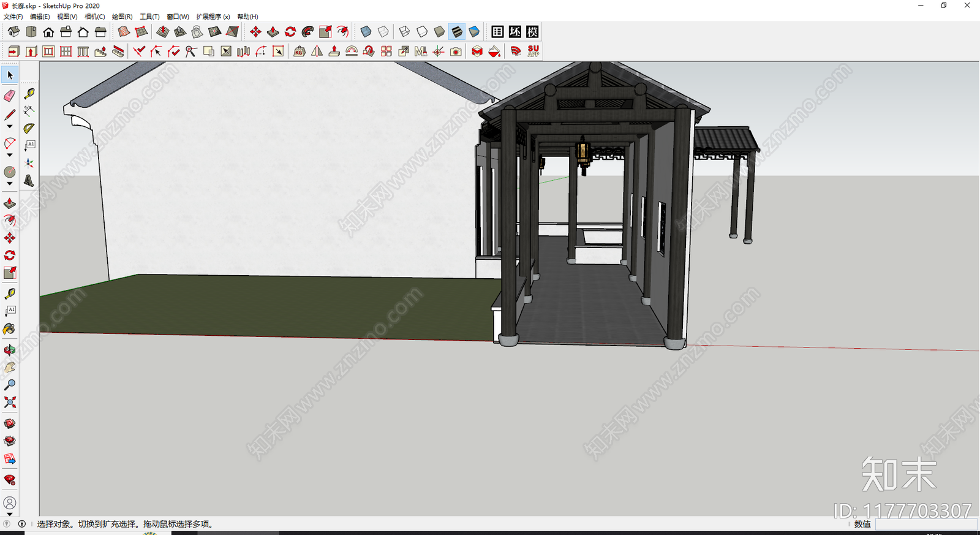
Task: Open the Sandbox From Contours tool
Action: click(x=124, y=32)
